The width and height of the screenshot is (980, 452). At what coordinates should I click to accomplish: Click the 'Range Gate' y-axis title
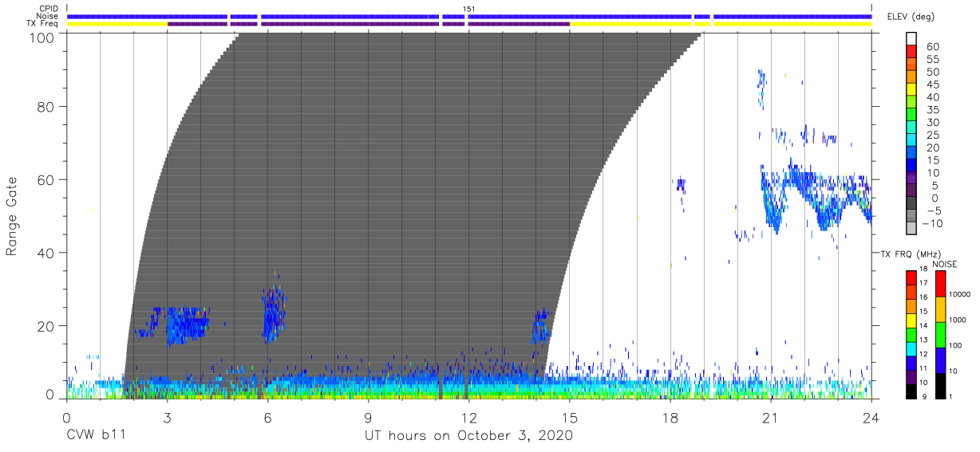coord(12,216)
